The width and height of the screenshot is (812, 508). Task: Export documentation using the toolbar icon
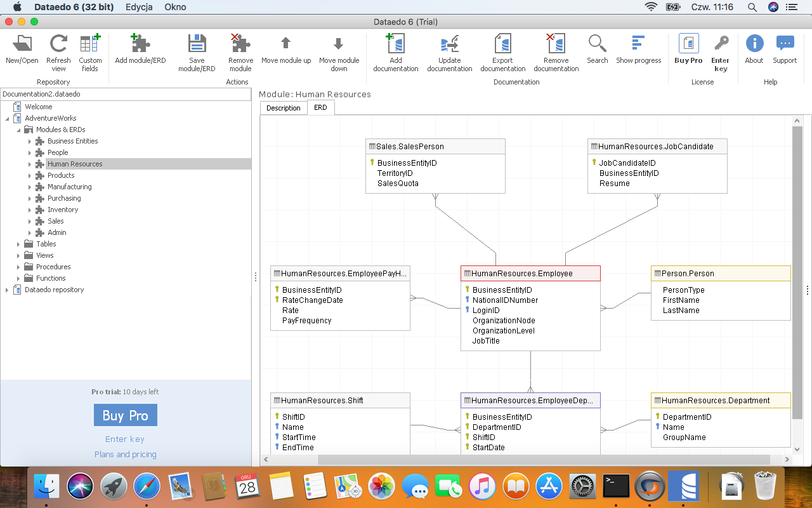point(502,51)
